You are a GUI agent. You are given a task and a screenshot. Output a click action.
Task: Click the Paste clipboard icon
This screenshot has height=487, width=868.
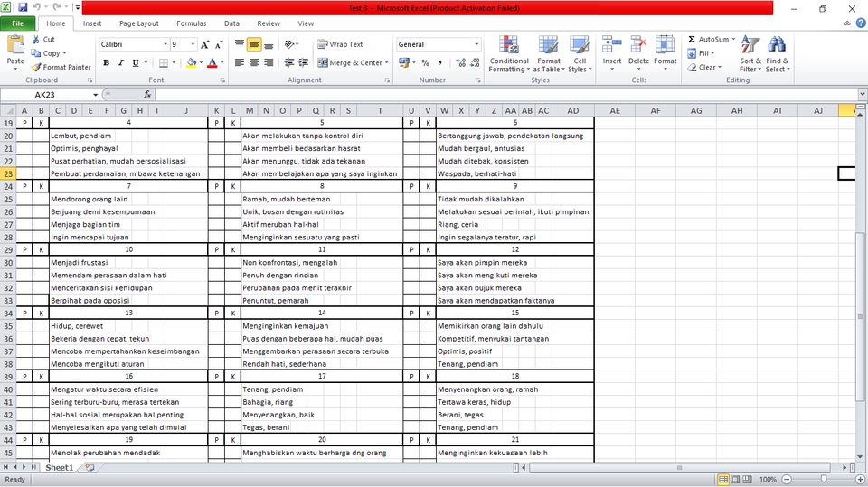click(15, 44)
